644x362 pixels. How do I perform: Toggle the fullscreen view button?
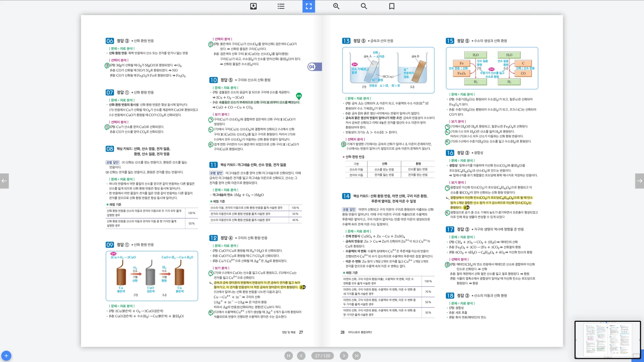[308, 6]
